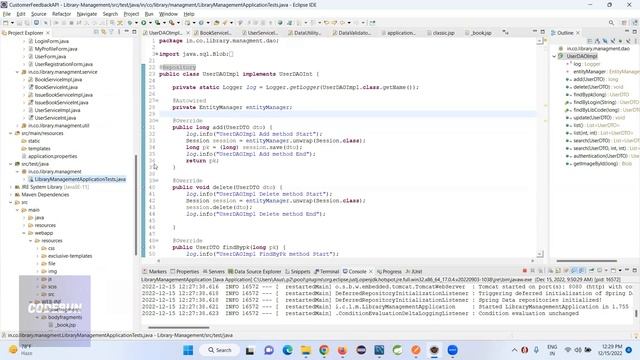Screen dimensions: 640x360
Task: Open Data Source Explorer tab
Action: pyautogui.click(x=255, y=271)
